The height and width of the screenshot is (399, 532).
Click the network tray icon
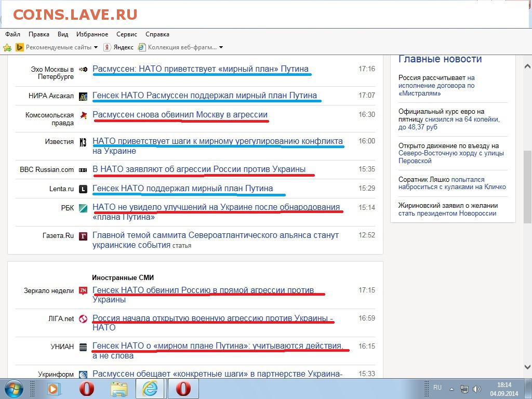[x=464, y=389]
